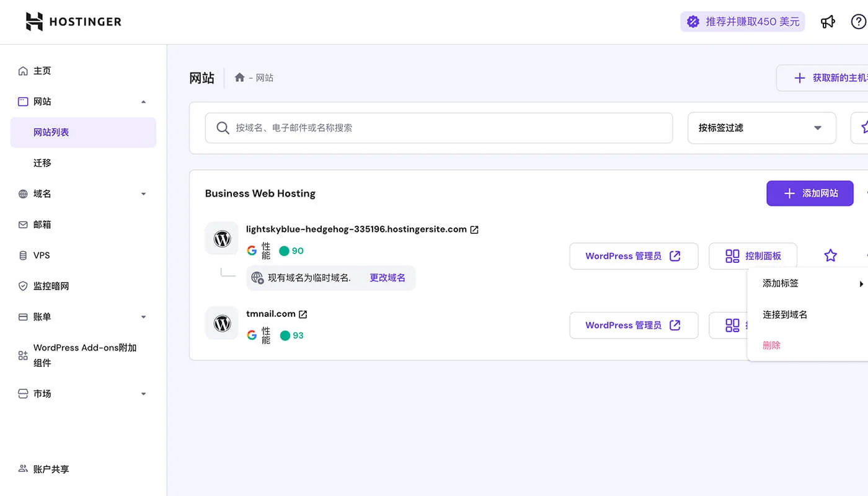Click the breadcrumb home icon
Image resolution: width=868 pixels, height=496 pixels.
point(239,77)
